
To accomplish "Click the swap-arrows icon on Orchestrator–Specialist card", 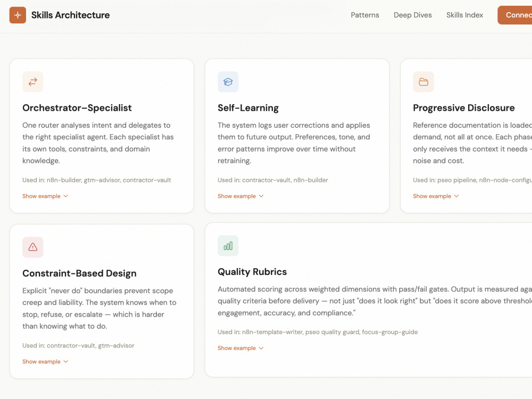I will (x=33, y=82).
